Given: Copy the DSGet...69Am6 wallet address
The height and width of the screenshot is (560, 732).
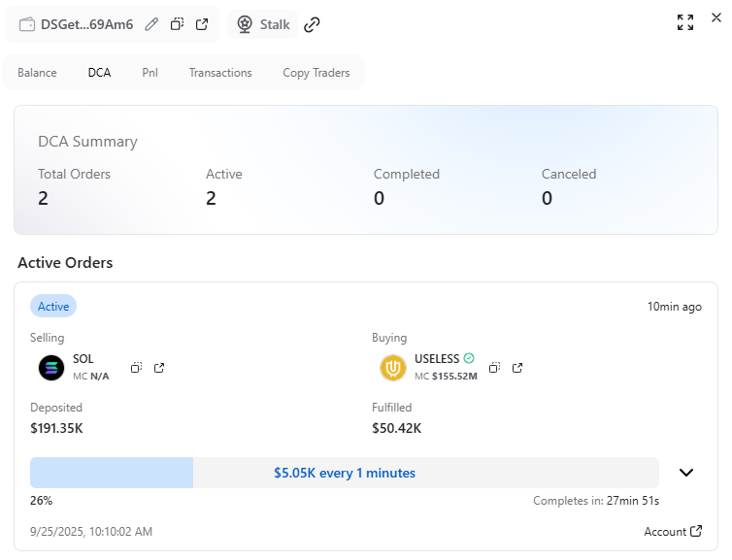Looking at the screenshot, I should (177, 24).
